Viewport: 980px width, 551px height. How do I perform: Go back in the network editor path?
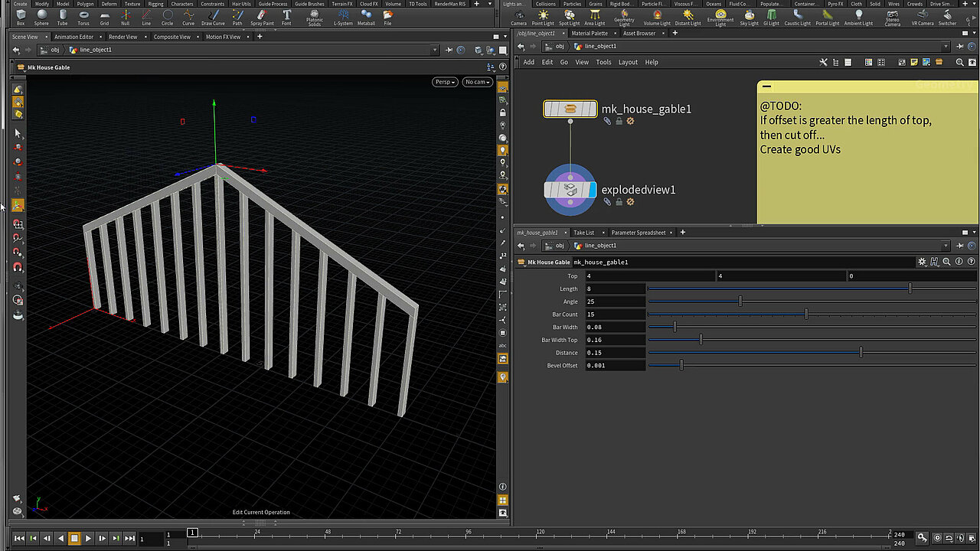(521, 46)
